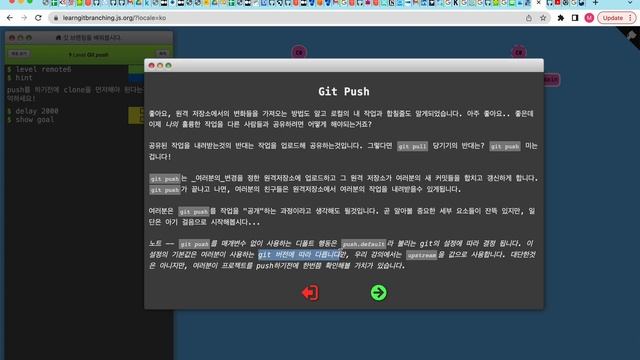Click the share icon in the address bar

pyautogui.click(x=529, y=18)
